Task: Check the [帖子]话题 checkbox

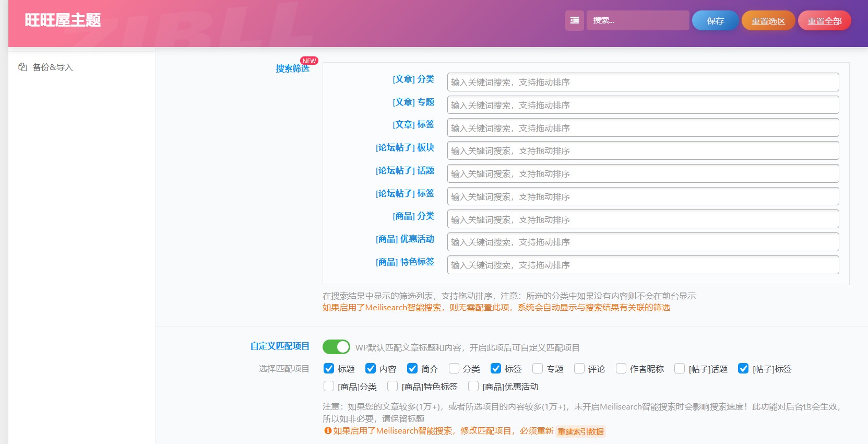Action: tap(680, 368)
